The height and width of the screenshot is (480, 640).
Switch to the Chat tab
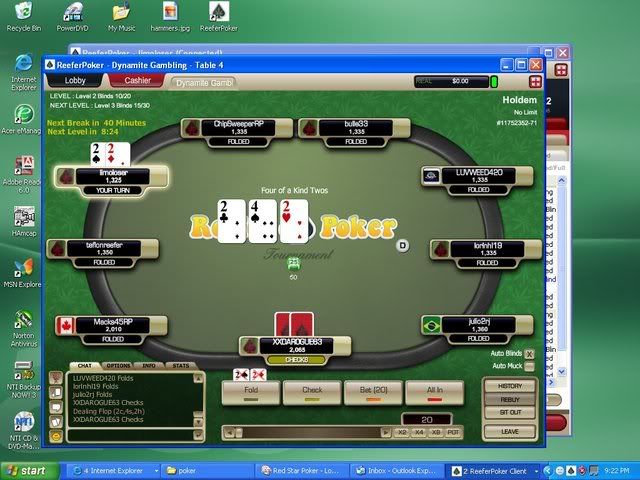click(84, 366)
